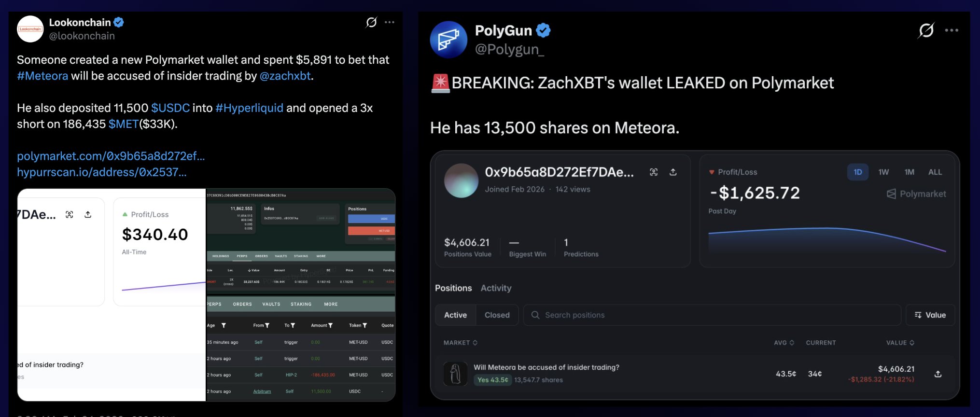Open more options menu on PolyGun tweet

[x=952, y=30]
